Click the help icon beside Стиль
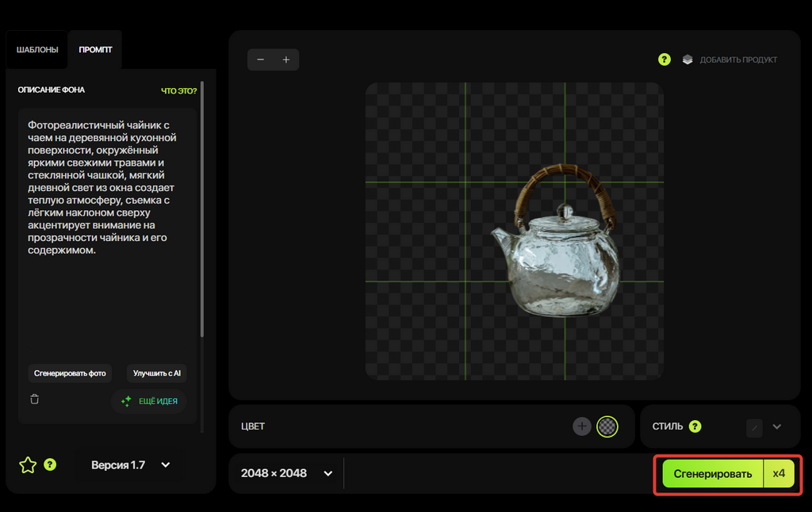Image resolution: width=812 pixels, height=512 pixels. pyautogui.click(x=695, y=426)
